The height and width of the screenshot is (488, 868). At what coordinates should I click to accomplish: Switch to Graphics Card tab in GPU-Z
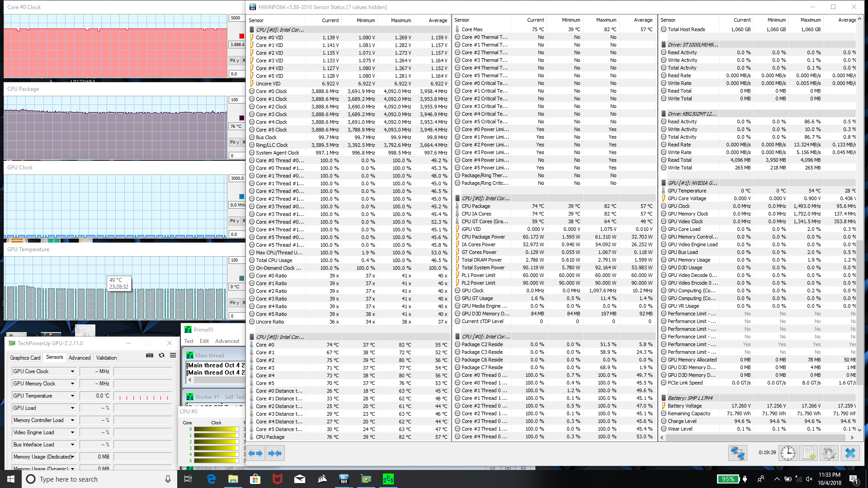[x=25, y=357]
